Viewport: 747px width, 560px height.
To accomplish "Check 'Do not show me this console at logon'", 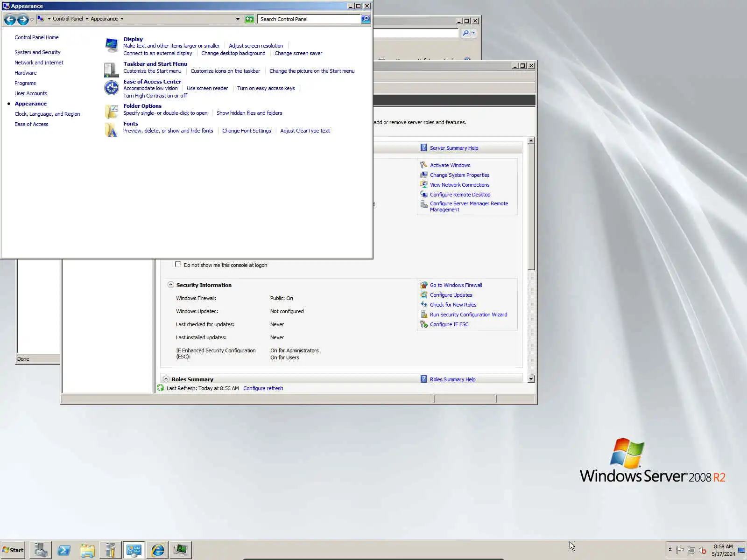I will [x=178, y=265].
